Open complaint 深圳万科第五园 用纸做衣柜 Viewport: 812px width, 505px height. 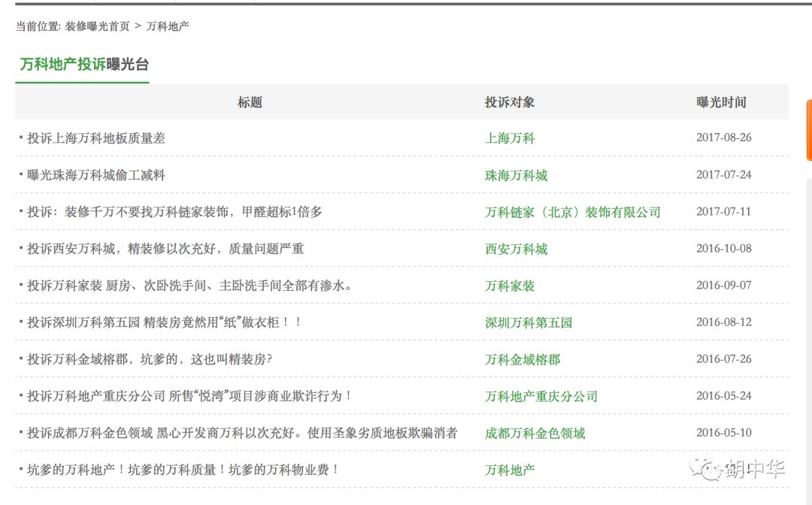(x=164, y=322)
